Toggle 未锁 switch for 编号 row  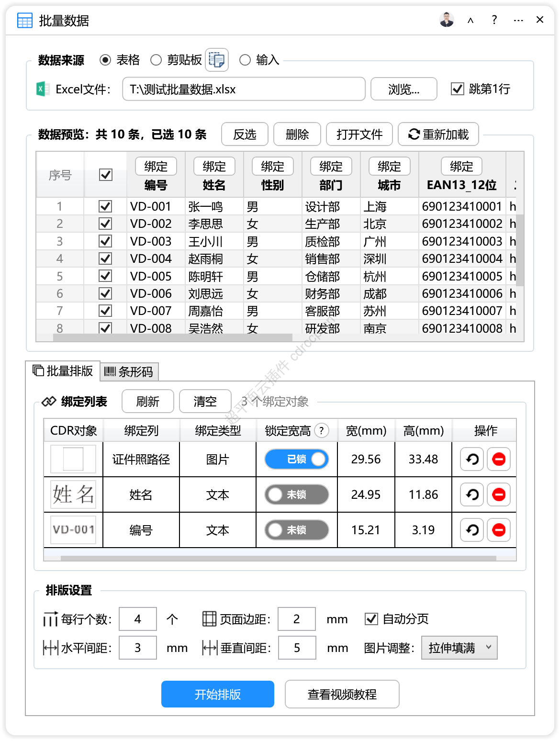(x=297, y=530)
